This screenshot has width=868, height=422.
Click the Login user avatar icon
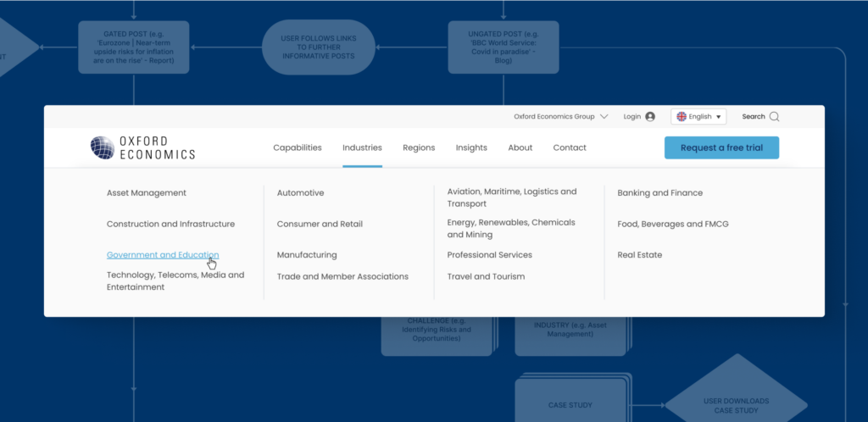click(x=650, y=117)
